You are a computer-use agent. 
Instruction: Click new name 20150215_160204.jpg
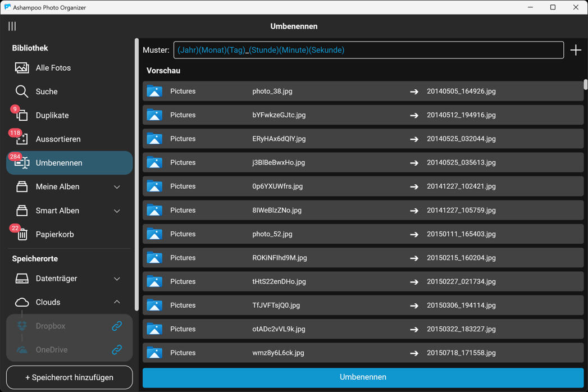[x=461, y=258]
